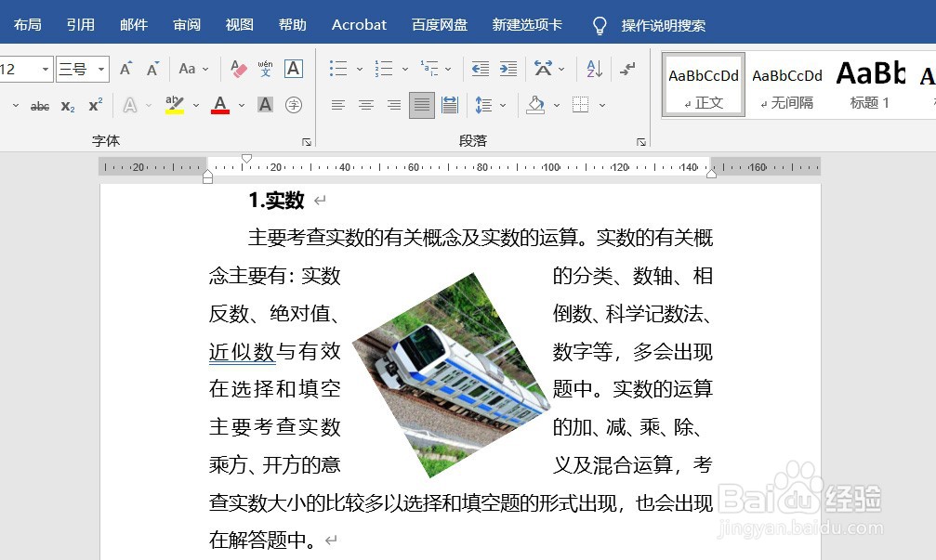Image resolution: width=936 pixels, height=560 pixels.
Task: Apply the 正文 style
Action: [x=704, y=85]
